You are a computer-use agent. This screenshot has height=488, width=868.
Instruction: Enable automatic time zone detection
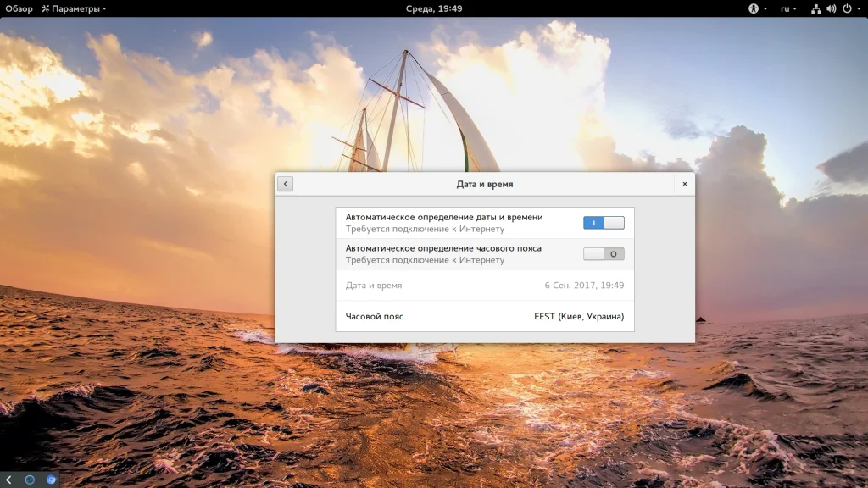click(604, 254)
